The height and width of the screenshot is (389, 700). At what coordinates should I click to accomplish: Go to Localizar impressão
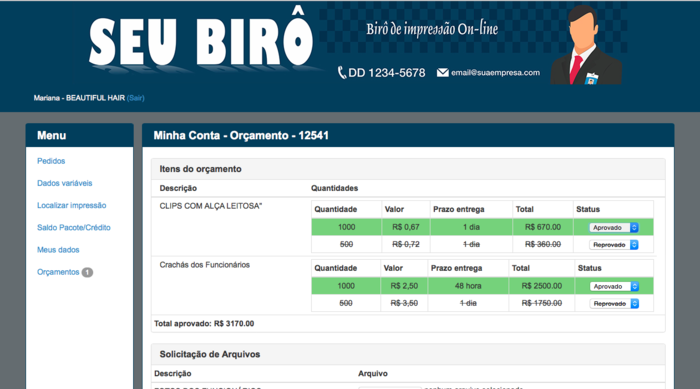click(x=71, y=205)
